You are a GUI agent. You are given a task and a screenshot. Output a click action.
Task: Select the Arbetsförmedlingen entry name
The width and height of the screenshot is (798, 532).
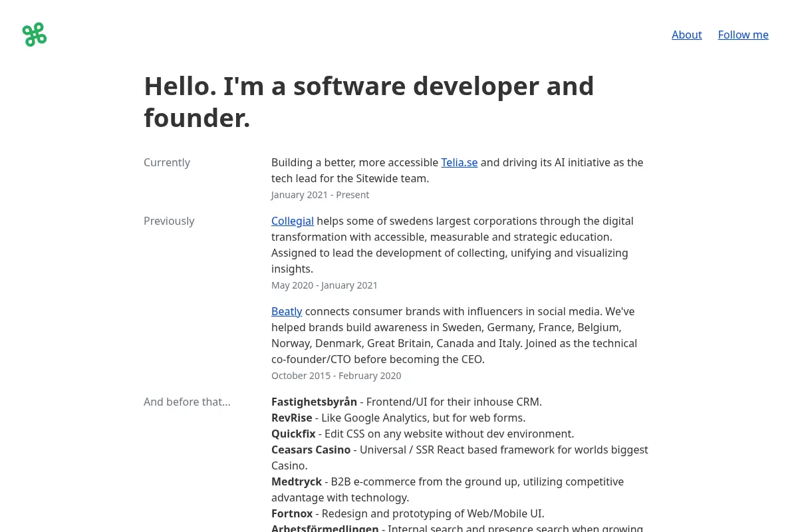point(325,528)
